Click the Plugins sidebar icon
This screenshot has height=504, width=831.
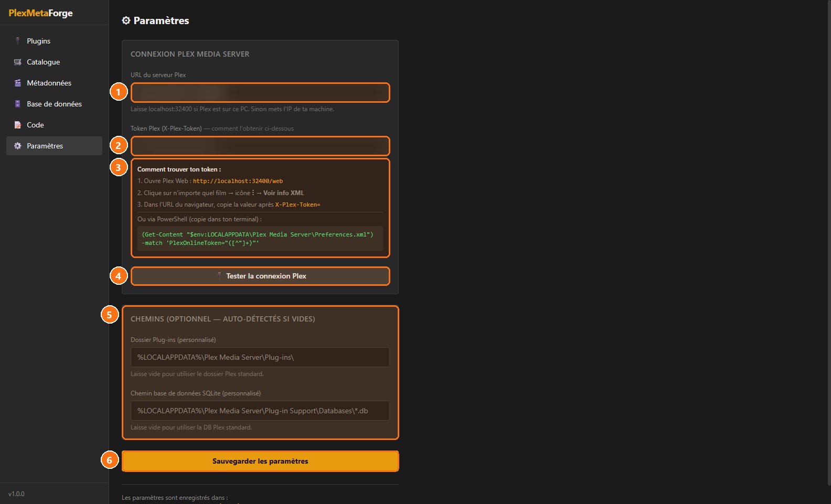pos(17,41)
